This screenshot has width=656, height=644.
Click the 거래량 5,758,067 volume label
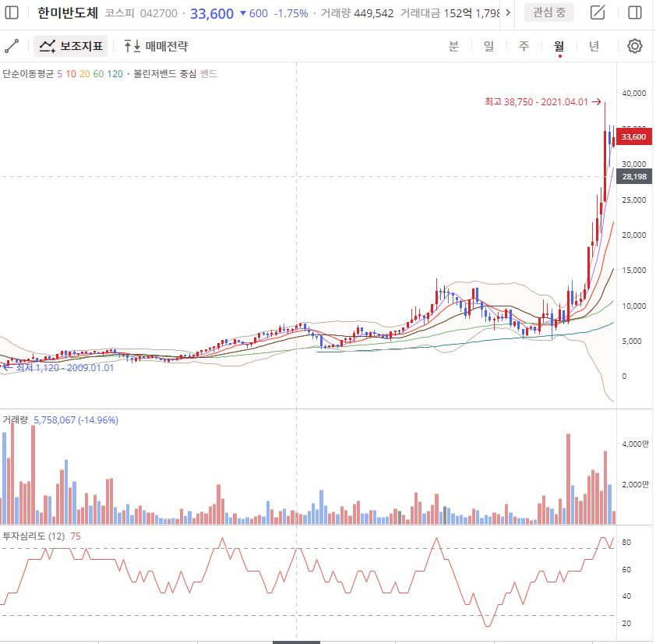[60, 420]
